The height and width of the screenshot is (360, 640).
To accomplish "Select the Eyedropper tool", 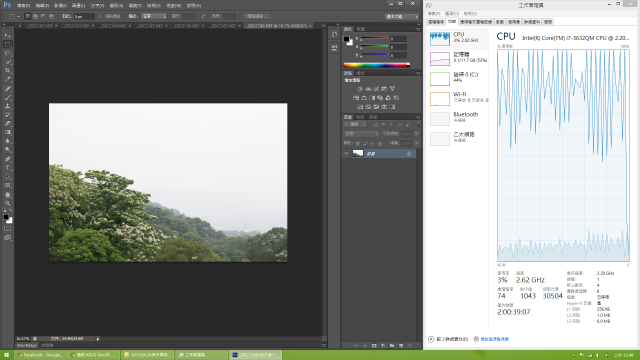I will [x=8, y=80].
